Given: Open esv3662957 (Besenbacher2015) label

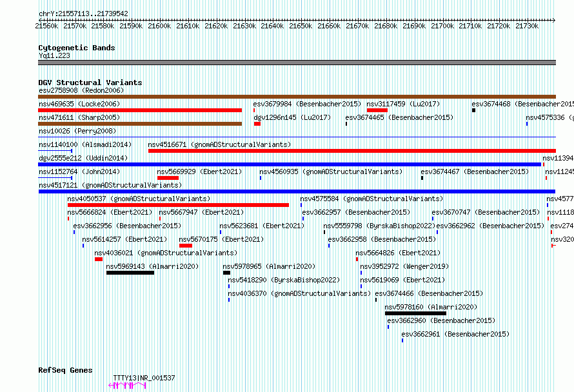Looking at the screenshot, I should pyautogui.click(x=356, y=212).
